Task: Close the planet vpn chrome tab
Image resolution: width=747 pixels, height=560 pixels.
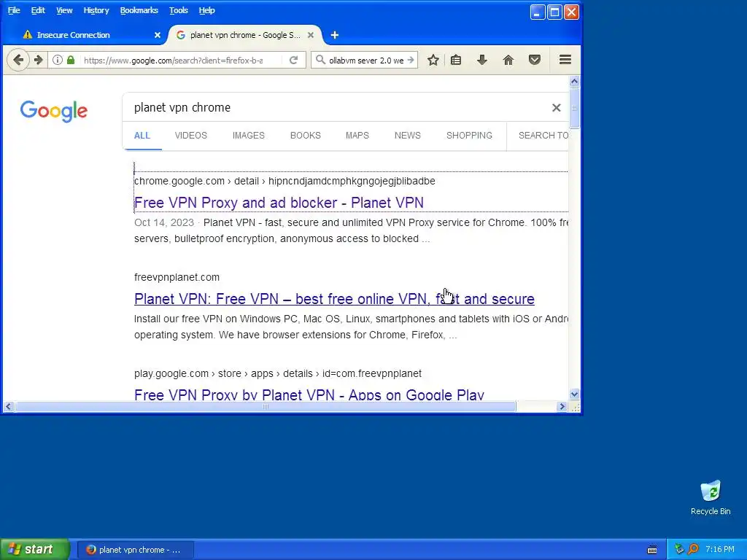Action: (311, 35)
